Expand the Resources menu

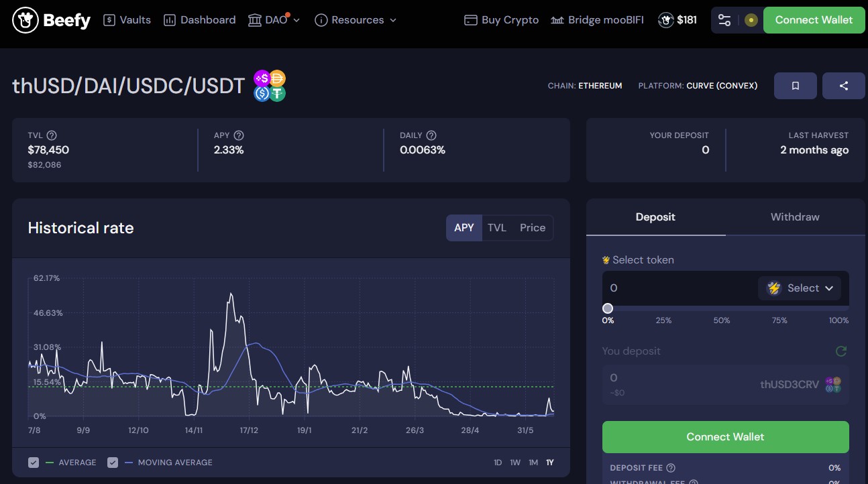356,20
